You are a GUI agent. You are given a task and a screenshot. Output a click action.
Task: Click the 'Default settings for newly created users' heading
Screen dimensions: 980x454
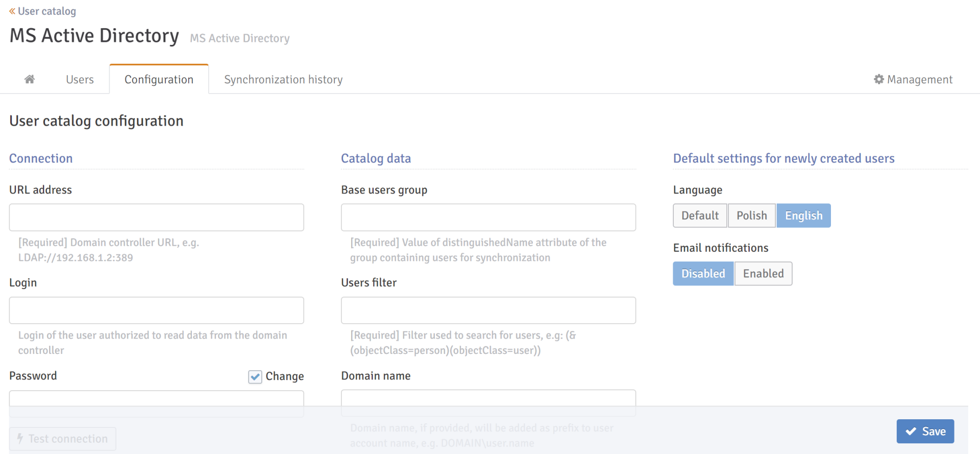tap(783, 158)
